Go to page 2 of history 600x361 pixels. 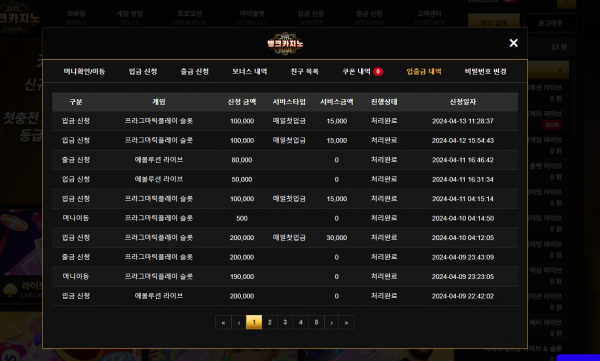pos(270,322)
